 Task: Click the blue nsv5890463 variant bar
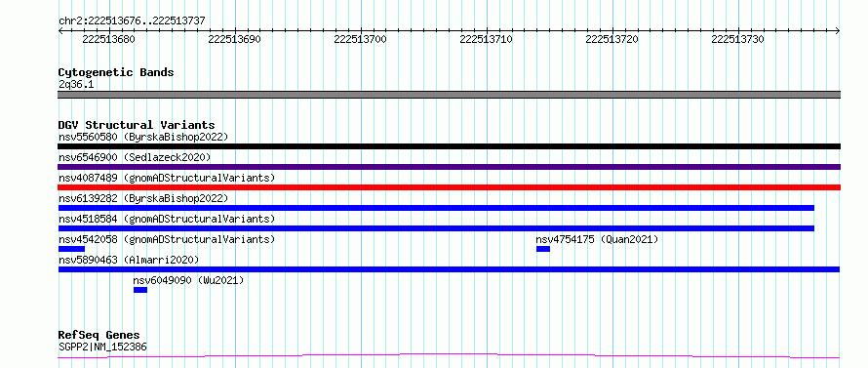449,269
